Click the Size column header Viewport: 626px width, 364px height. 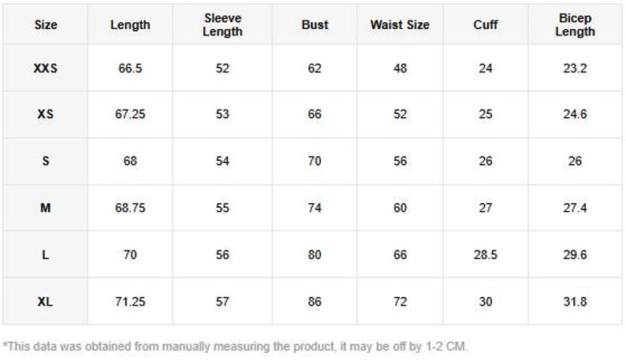click(46, 24)
